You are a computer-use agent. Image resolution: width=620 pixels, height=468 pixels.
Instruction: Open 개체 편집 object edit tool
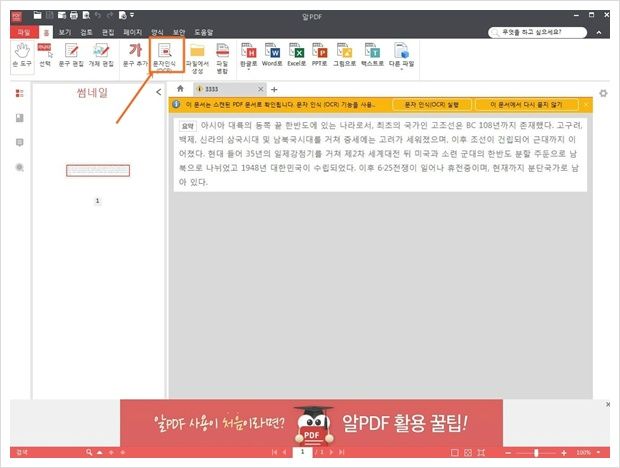pyautogui.click(x=101, y=55)
